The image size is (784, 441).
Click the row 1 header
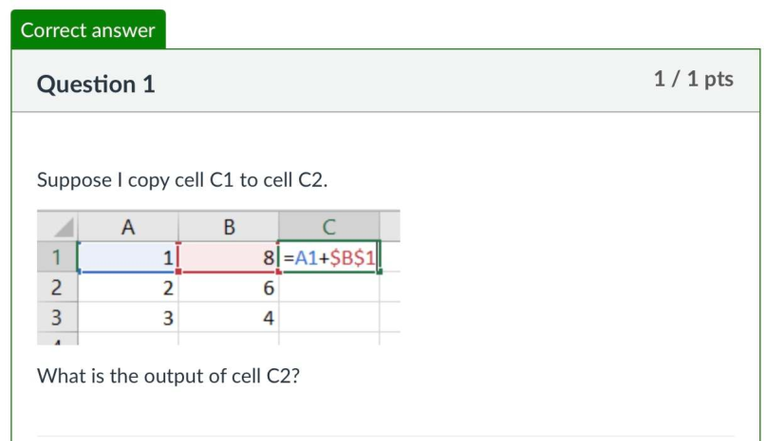[57, 257]
